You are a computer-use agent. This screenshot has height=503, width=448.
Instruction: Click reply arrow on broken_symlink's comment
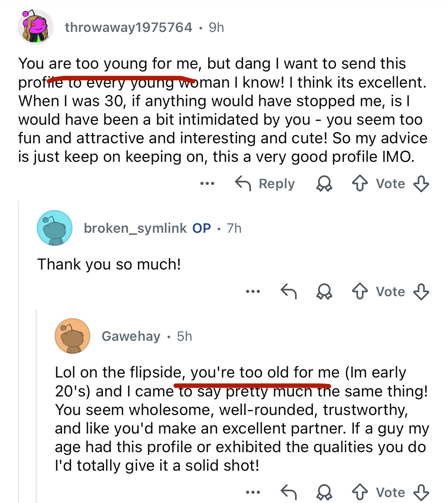click(x=289, y=291)
